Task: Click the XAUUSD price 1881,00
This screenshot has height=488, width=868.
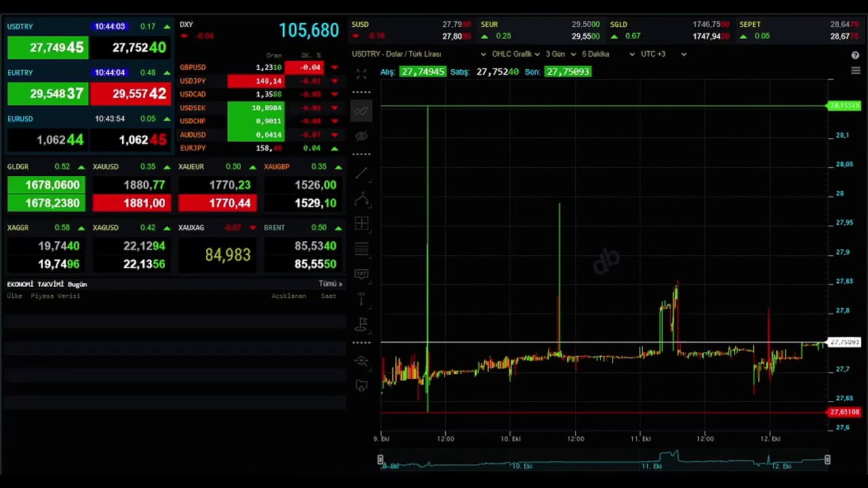Action: tap(130, 203)
